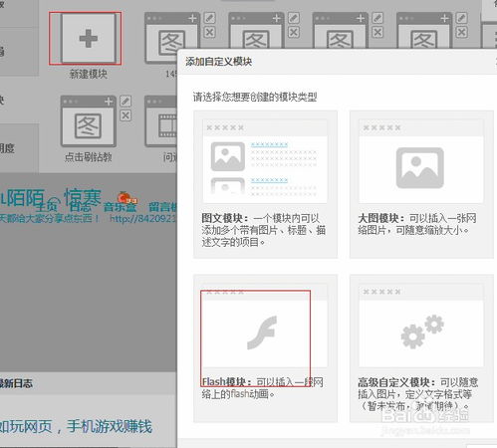The width and height of the screenshot is (497, 448).
Task: Edit the second top-row image module
Action: [x=294, y=18]
